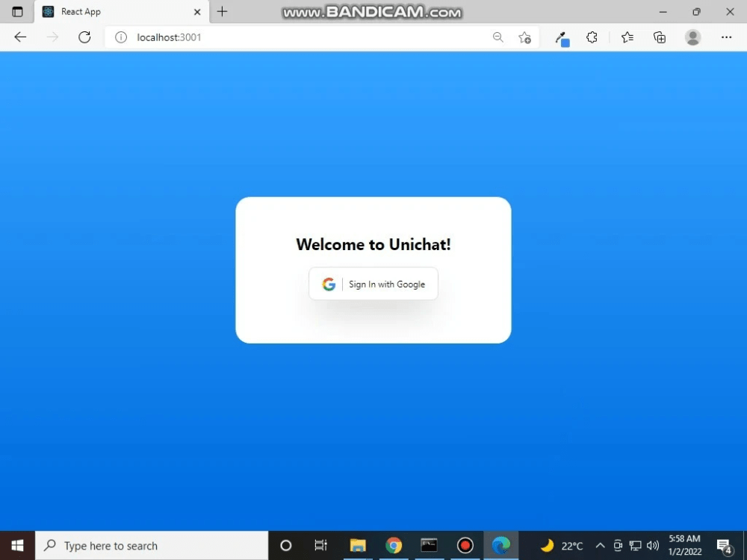Minimize the browser window
The image size is (747, 560).
(663, 12)
